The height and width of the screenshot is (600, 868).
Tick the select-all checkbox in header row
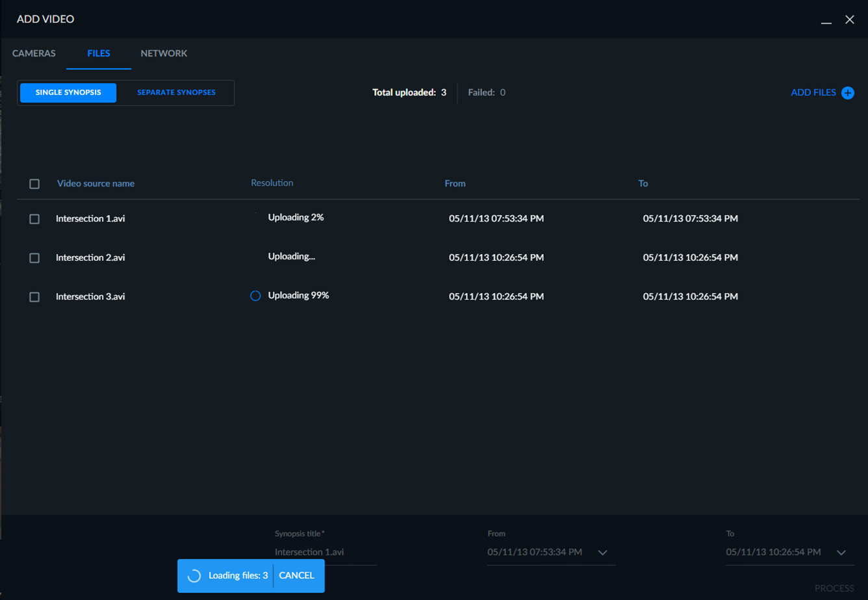(34, 184)
